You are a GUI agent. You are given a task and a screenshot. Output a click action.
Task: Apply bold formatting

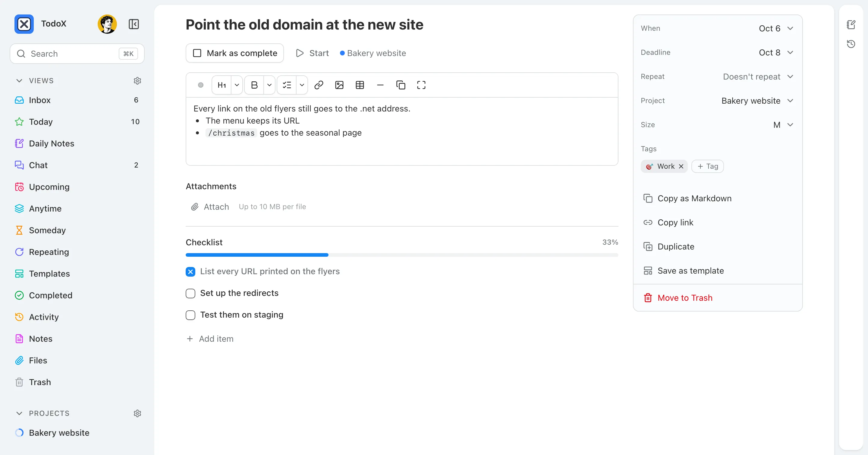coord(254,85)
